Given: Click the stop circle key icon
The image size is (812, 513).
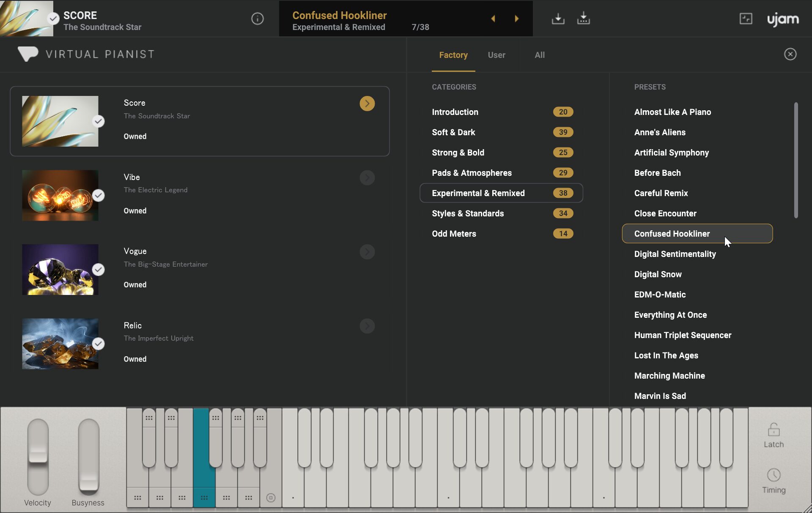Looking at the screenshot, I should point(271,498).
